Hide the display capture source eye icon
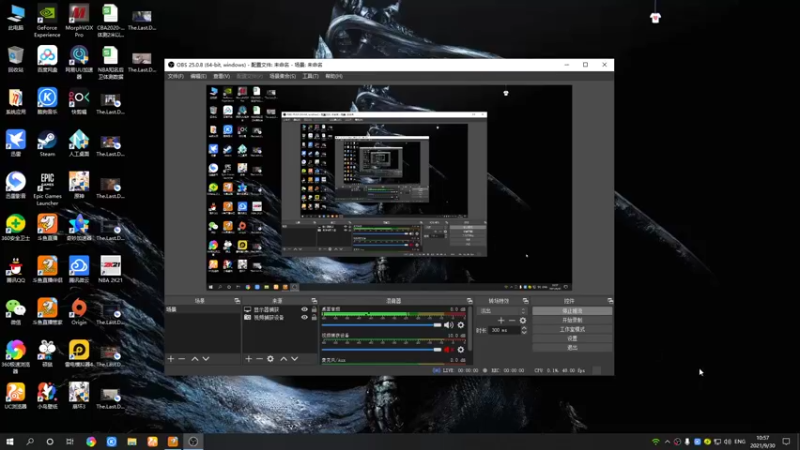Screen dimensions: 800x450 pos(305,310)
